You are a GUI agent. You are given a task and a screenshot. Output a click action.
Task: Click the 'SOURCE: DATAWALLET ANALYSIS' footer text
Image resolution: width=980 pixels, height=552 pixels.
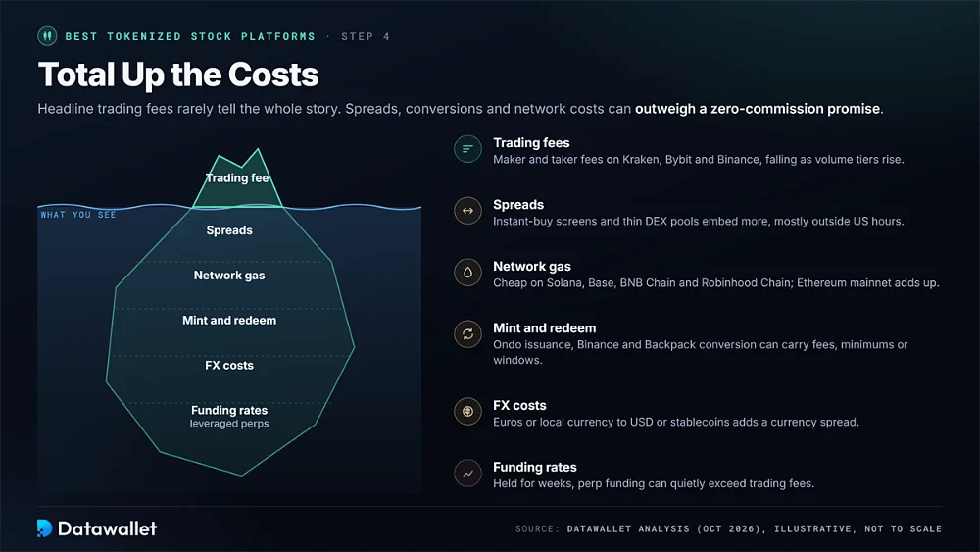point(729,528)
